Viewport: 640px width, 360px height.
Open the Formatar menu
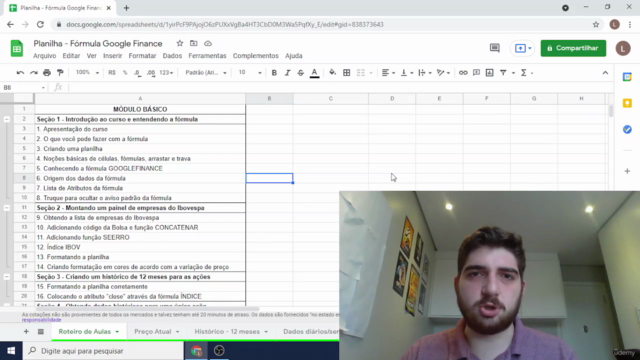click(x=142, y=56)
